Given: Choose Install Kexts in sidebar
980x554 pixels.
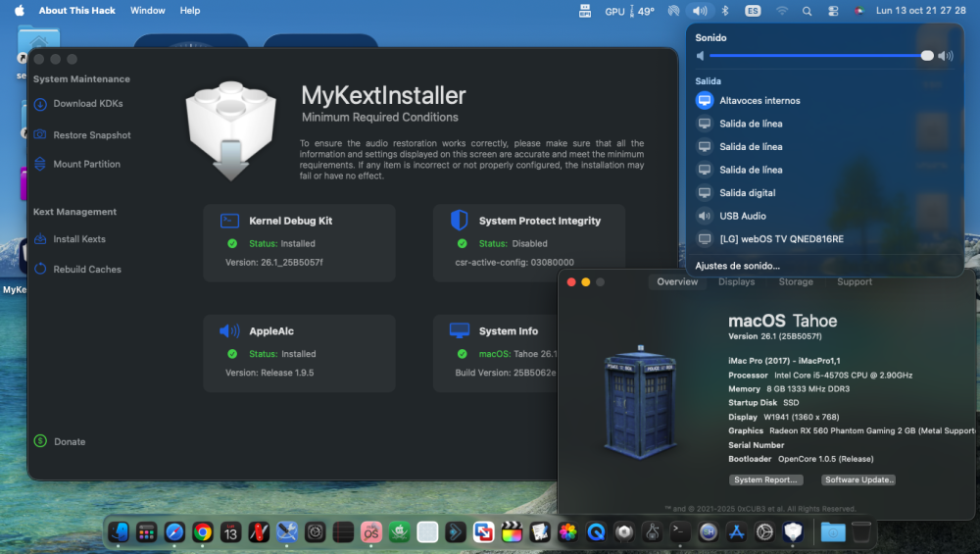Looking at the screenshot, I should 70,239.
